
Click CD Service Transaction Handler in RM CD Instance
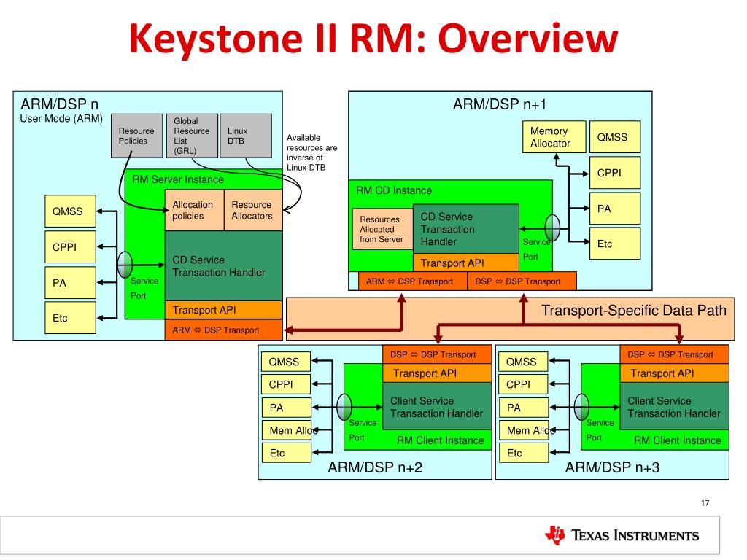pos(466,229)
